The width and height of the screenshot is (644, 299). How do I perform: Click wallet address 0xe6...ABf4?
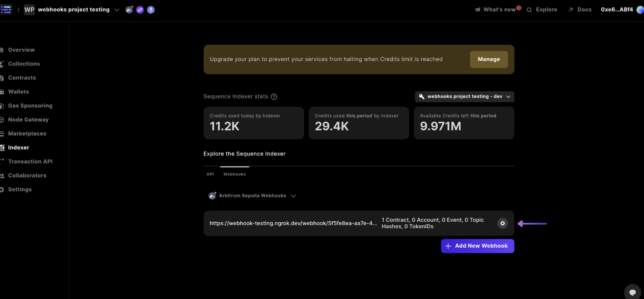click(617, 10)
